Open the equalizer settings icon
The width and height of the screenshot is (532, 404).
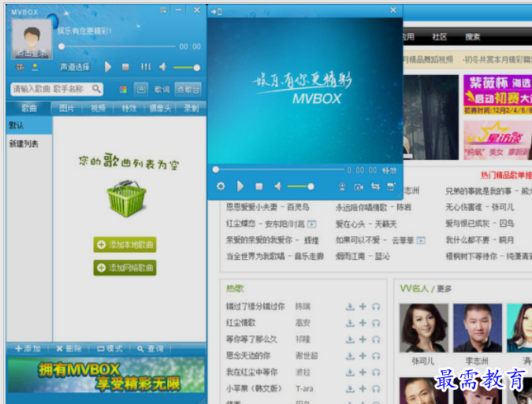coord(146,67)
